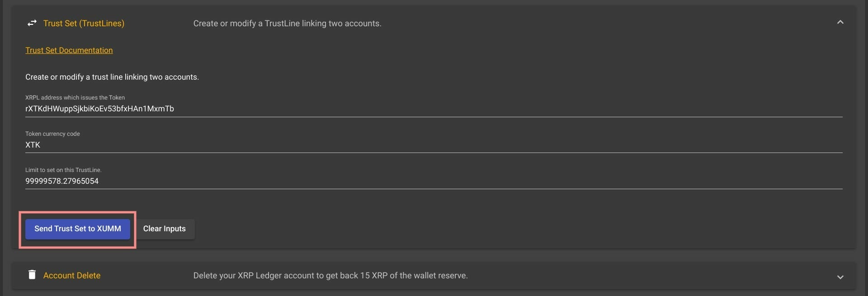
Task: Open the Trust Set Documentation link
Action: pos(69,50)
